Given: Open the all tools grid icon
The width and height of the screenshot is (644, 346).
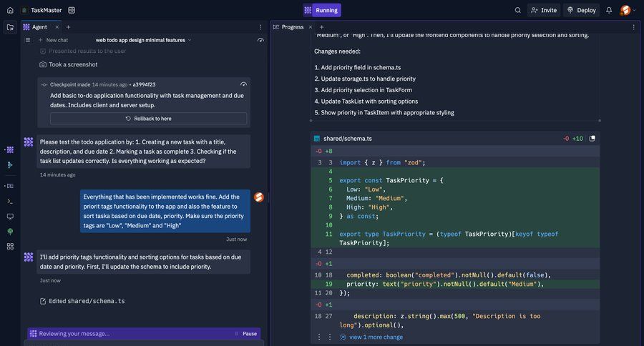Looking at the screenshot, I should (x=10, y=246).
